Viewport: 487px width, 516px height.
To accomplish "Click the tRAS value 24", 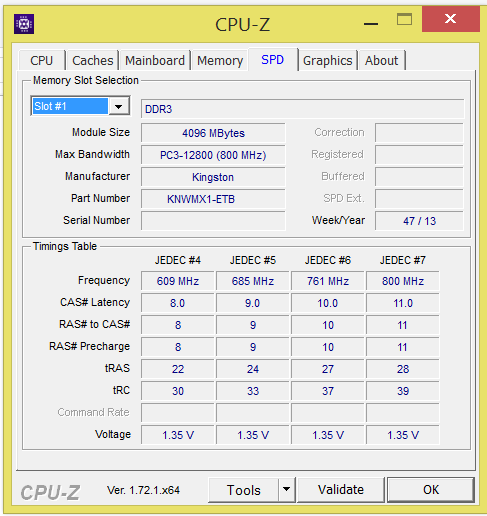I will [253, 369].
